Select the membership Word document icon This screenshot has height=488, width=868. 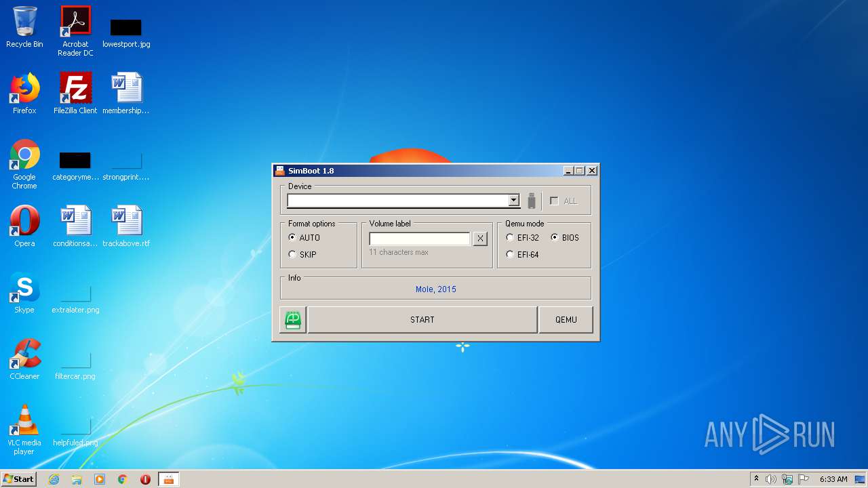coord(126,94)
